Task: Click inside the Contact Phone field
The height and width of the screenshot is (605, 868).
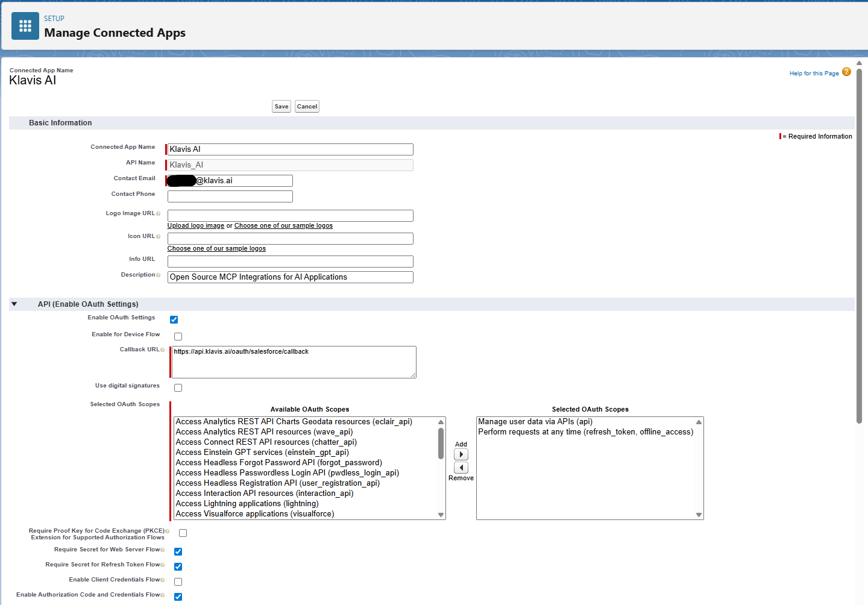Action: (229, 196)
